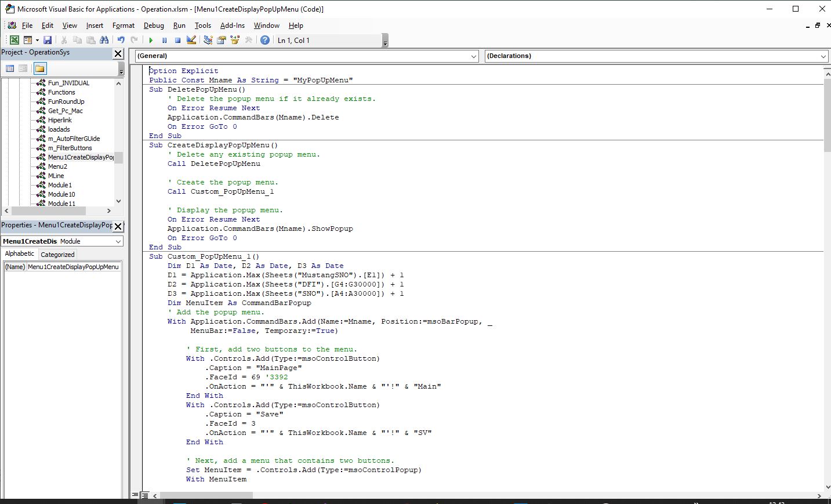The height and width of the screenshot is (504, 831).
Task: Select Menu2 module in project tree
Action: pyautogui.click(x=57, y=166)
